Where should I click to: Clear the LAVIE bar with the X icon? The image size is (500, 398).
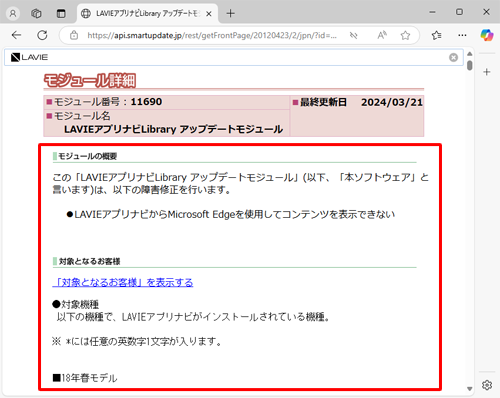(453, 58)
